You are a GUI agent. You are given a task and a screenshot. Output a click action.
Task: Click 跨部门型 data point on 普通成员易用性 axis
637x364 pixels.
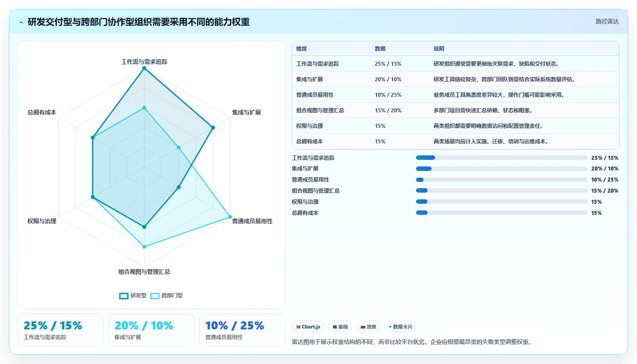[230, 217]
